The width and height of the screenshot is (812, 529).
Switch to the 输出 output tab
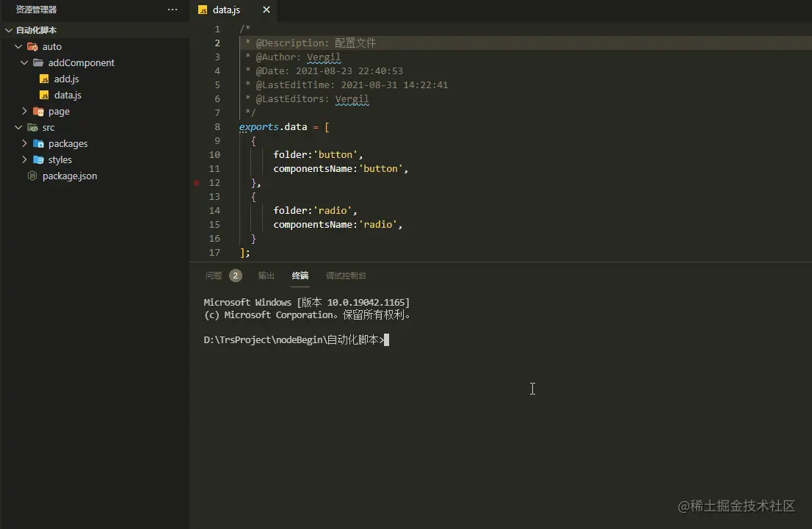pyautogui.click(x=266, y=276)
